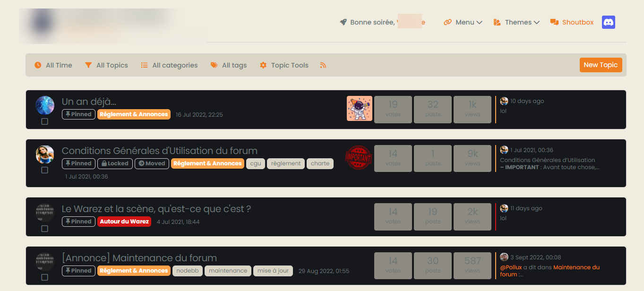The image size is (644, 291).
Task: Open the Maintenance du forum topic title
Action: [x=139, y=258]
